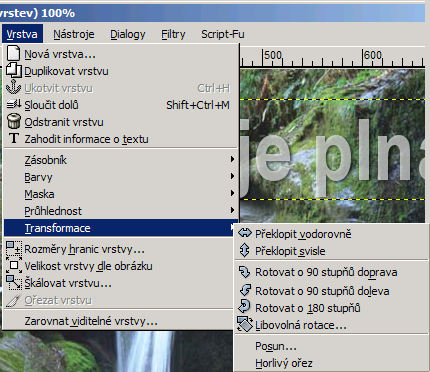This screenshot has height=372, width=430.
Task: Select Odstranit vrstvu entry
Action: pyautogui.click(x=121, y=122)
